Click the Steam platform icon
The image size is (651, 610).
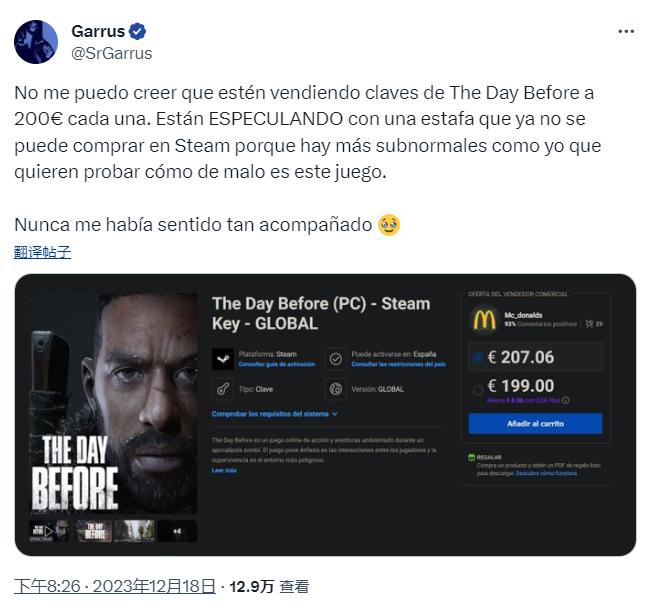tap(223, 359)
